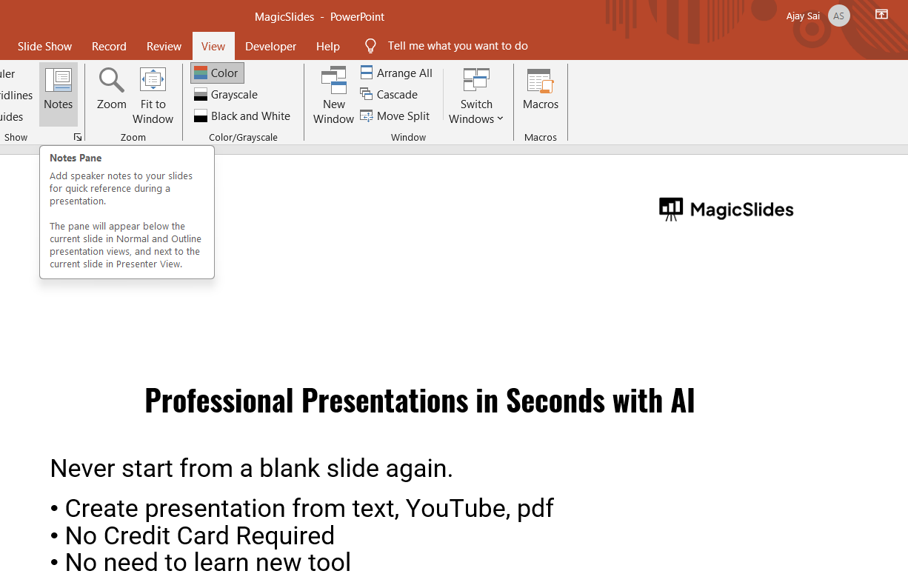Viewport: 908px width, 588px height.
Task: Switch to the Review tab
Action: pyautogui.click(x=164, y=46)
